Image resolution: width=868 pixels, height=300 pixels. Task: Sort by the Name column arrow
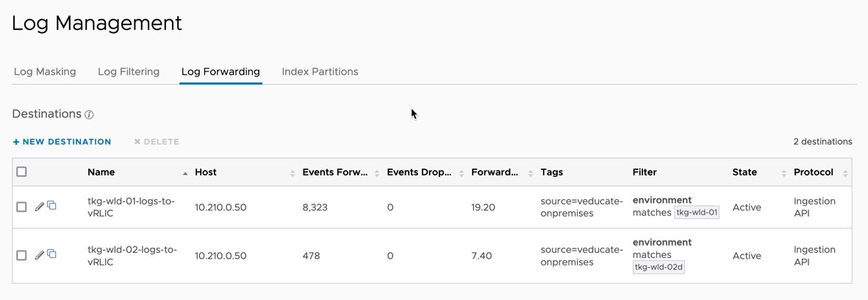185,174
